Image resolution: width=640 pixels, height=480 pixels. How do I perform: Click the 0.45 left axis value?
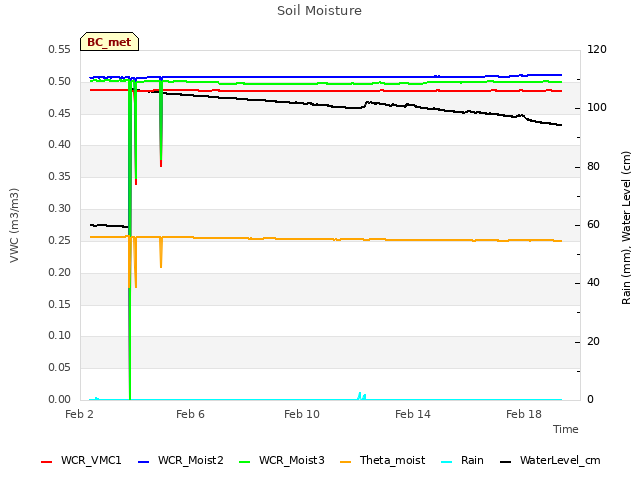[59, 113]
